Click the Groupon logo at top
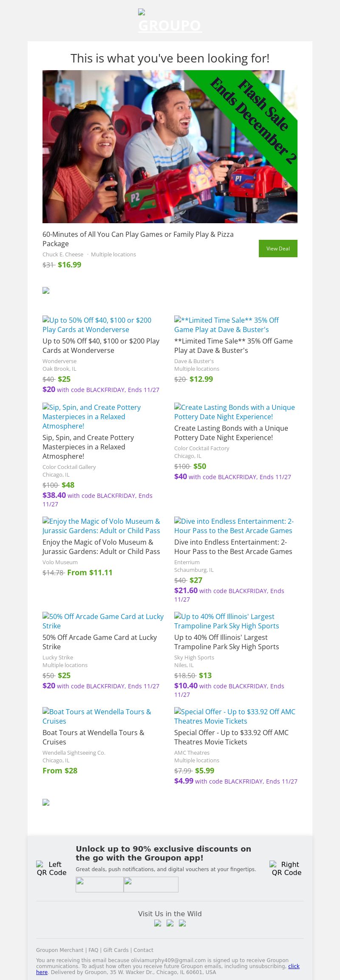 (170, 22)
